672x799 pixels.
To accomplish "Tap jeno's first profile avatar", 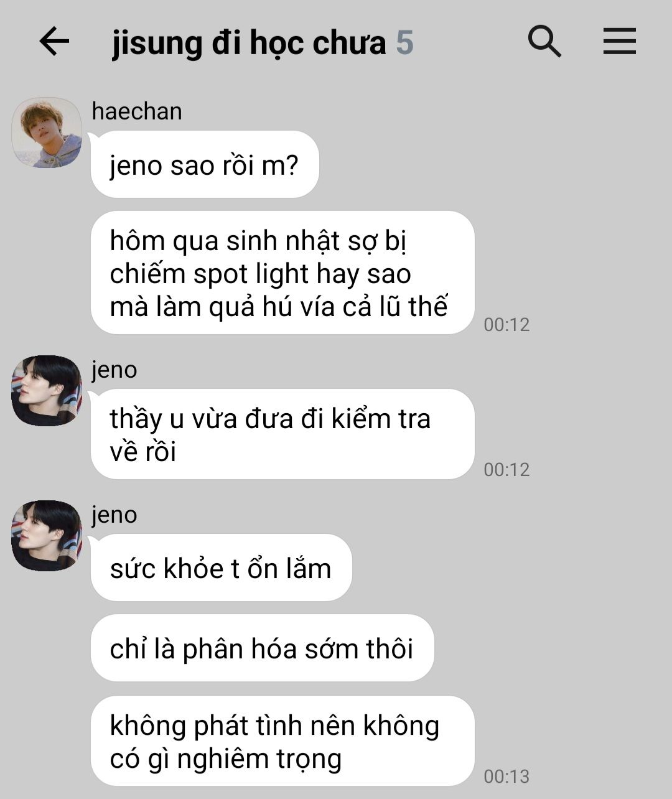I will (47, 391).
